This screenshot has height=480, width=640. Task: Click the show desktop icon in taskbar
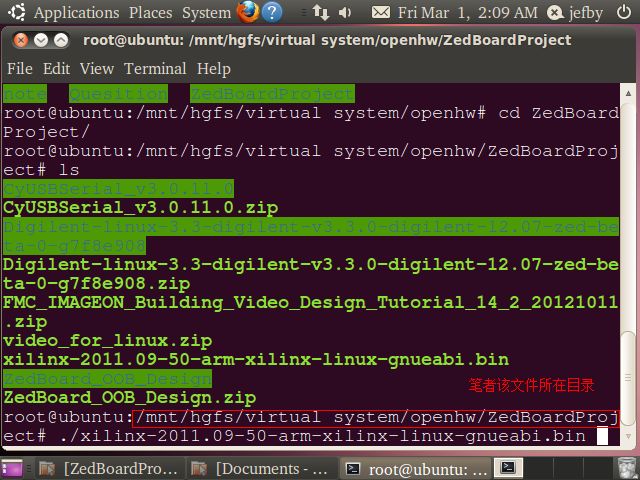click(12, 469)
